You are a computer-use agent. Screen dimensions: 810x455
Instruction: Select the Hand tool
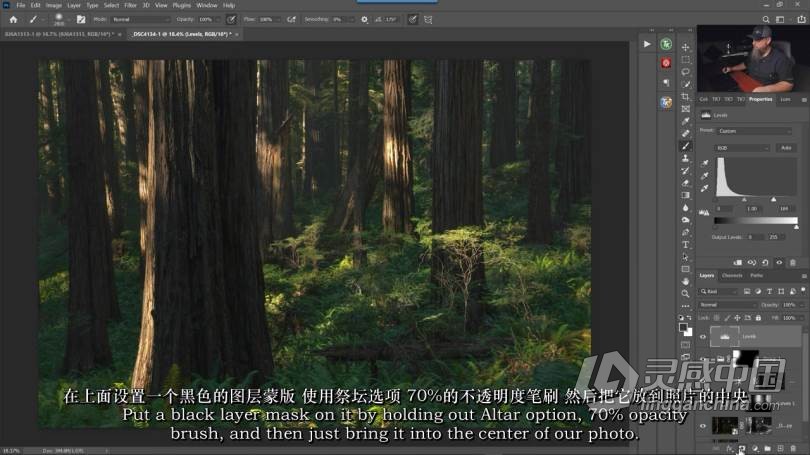pos(685,282)
